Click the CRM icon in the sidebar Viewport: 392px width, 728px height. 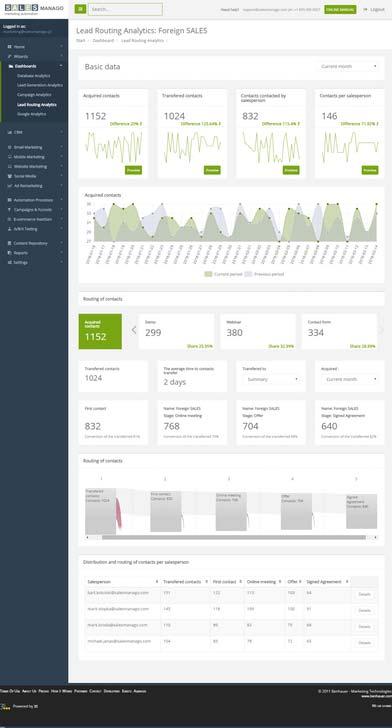10,132
